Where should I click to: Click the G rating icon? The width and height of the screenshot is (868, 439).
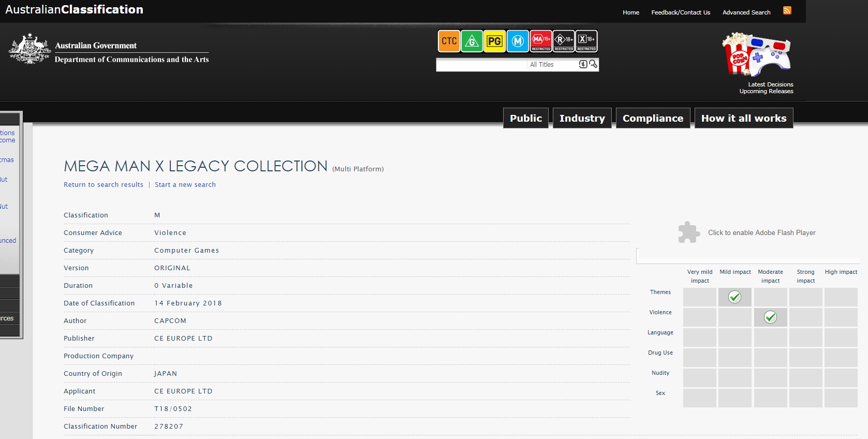[x=472, y=41]
